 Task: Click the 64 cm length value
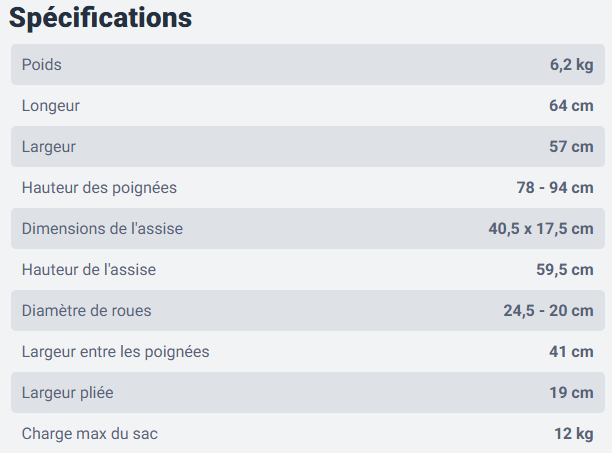tap(571, 106)
